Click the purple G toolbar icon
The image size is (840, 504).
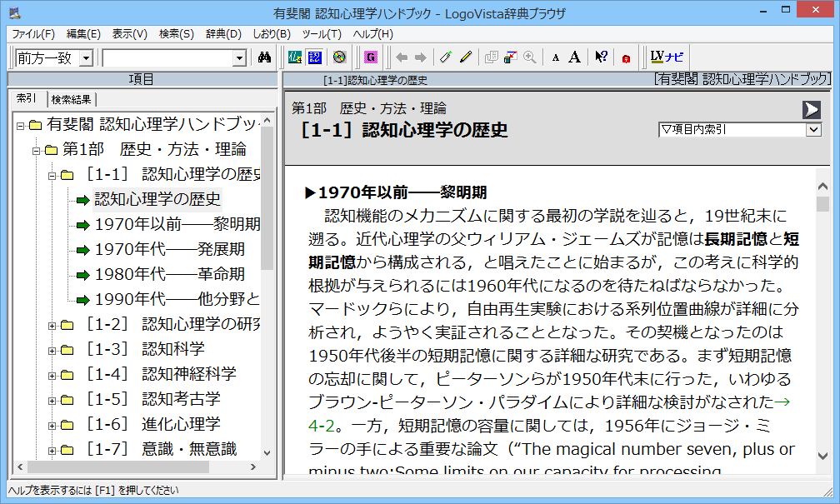(371, 57)
